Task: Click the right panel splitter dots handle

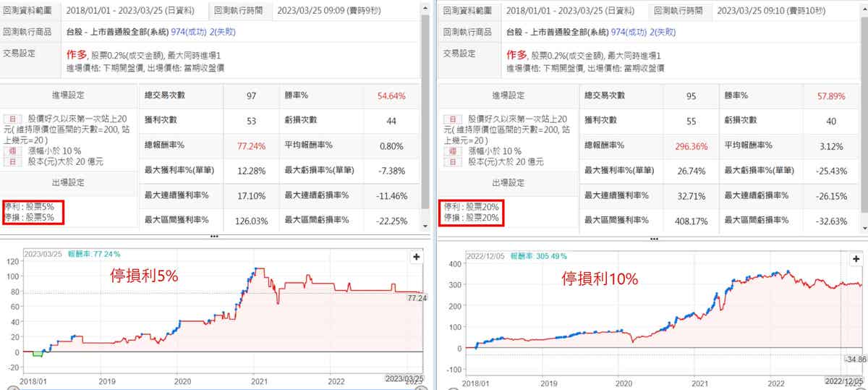Action: 653,237
